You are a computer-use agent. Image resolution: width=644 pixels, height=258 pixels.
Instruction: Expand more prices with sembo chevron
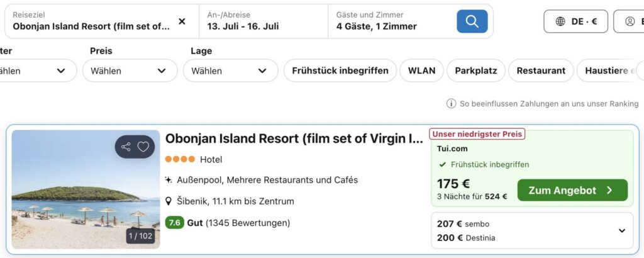622,231
